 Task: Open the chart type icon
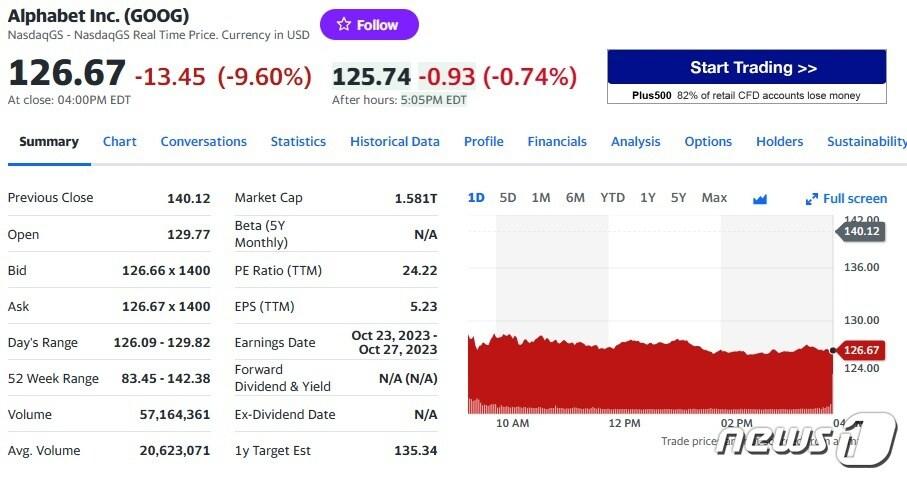[x=759, y=199]
